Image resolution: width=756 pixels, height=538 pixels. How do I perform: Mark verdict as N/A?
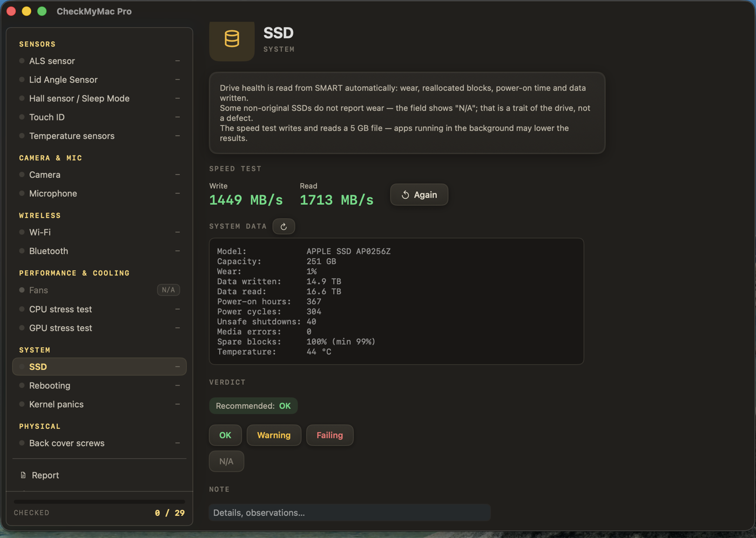(x=226, y=461)
